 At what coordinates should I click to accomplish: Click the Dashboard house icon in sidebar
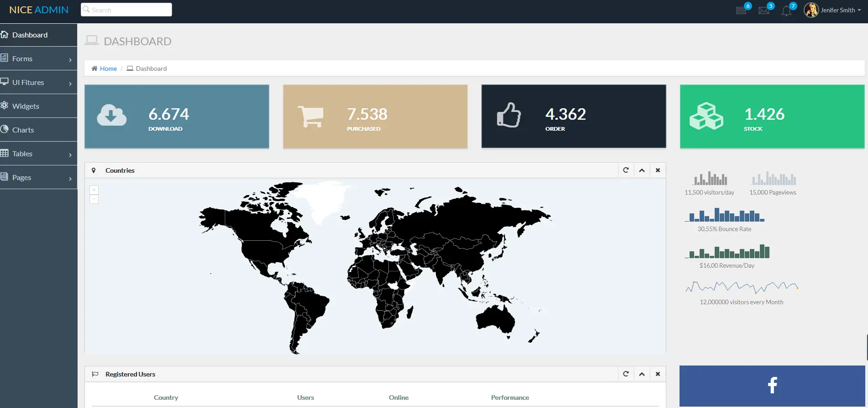(x=5, y=34)
